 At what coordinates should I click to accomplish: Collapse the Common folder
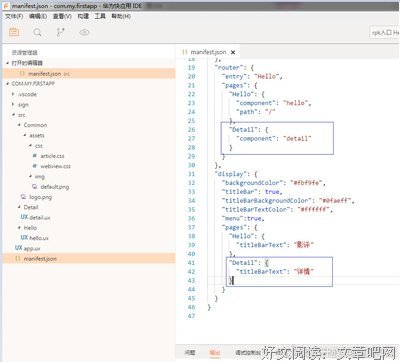(x=35, y=125)
